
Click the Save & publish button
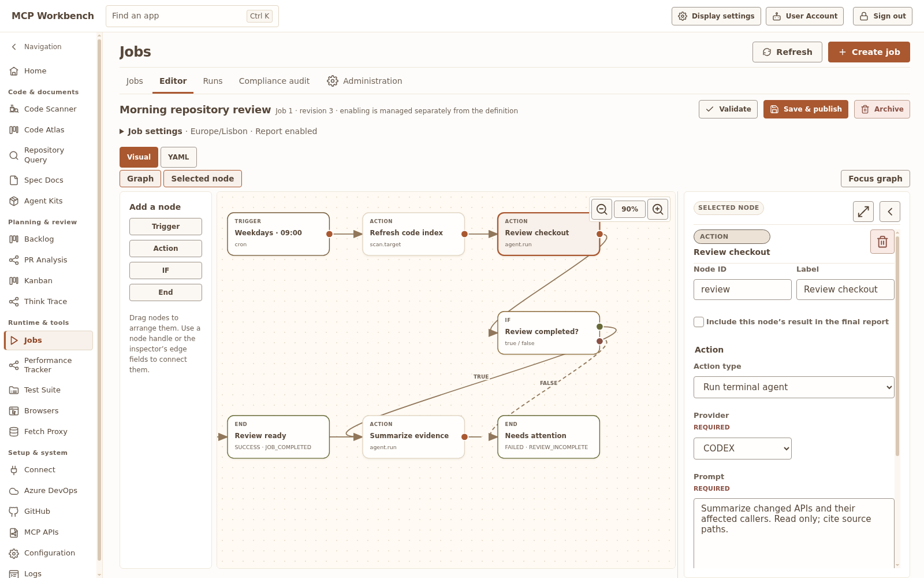tap(806, 109)
